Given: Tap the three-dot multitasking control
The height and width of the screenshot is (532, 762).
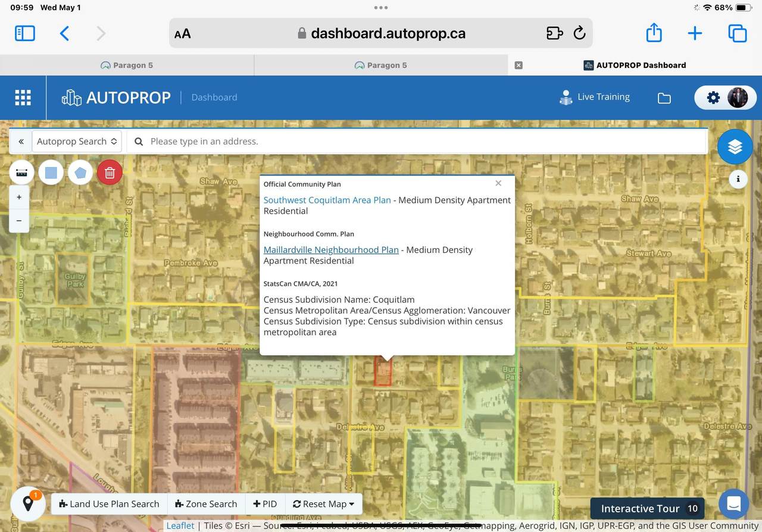Looking at the screenshot, I should pos(381,8).
